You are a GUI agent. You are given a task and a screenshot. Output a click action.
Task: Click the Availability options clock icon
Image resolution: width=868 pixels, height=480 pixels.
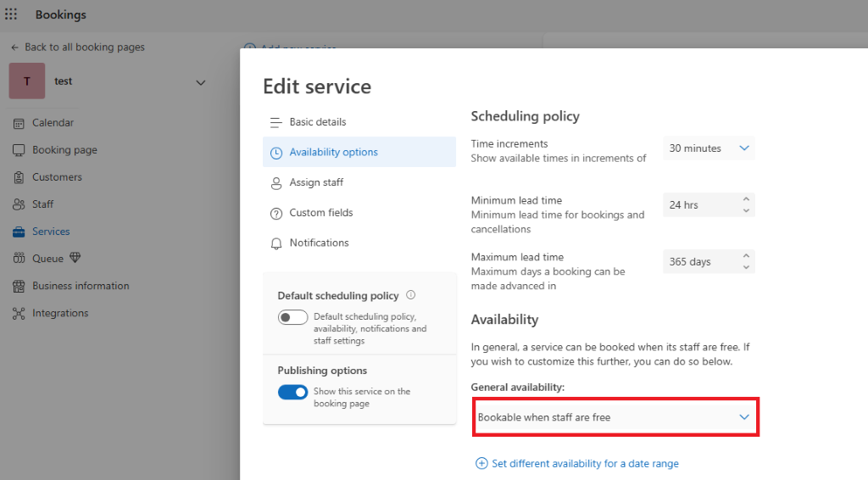tap(275, 153)
